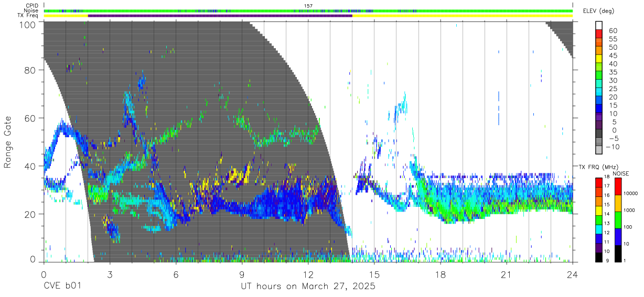
Task: Click the TX FRQ (MHz) legend title
Action: (598, 167)
